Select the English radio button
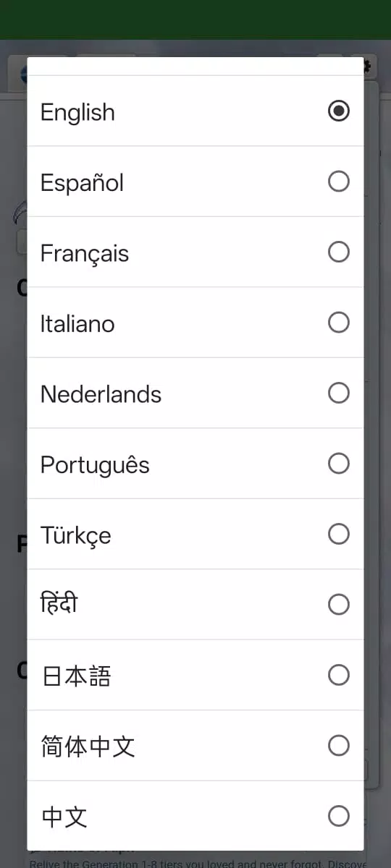 (339, 111)
